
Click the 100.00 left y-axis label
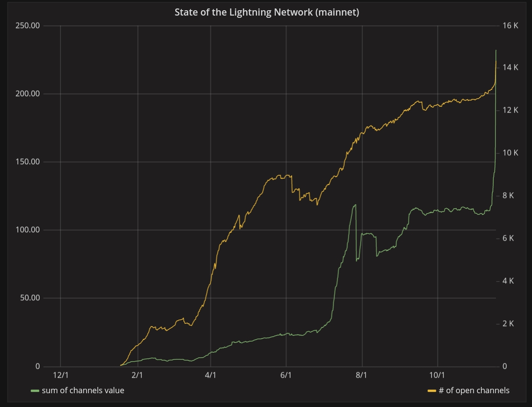pyautogui.click(x=28, y=230)
